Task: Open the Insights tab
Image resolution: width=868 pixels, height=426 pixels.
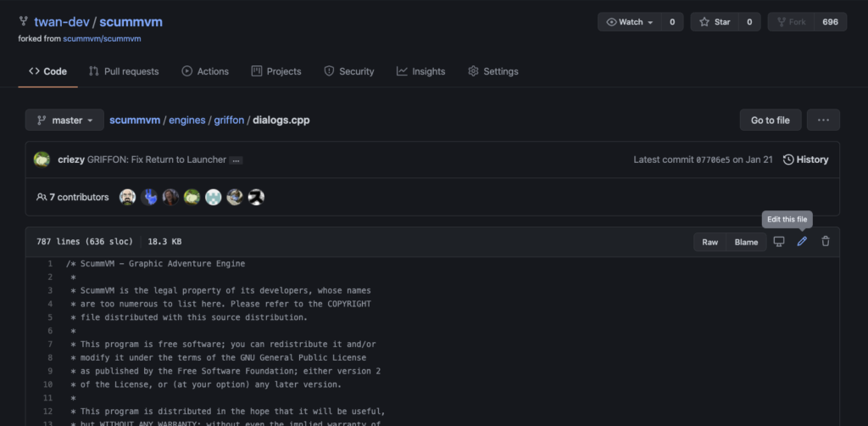Action: point(420,71)
